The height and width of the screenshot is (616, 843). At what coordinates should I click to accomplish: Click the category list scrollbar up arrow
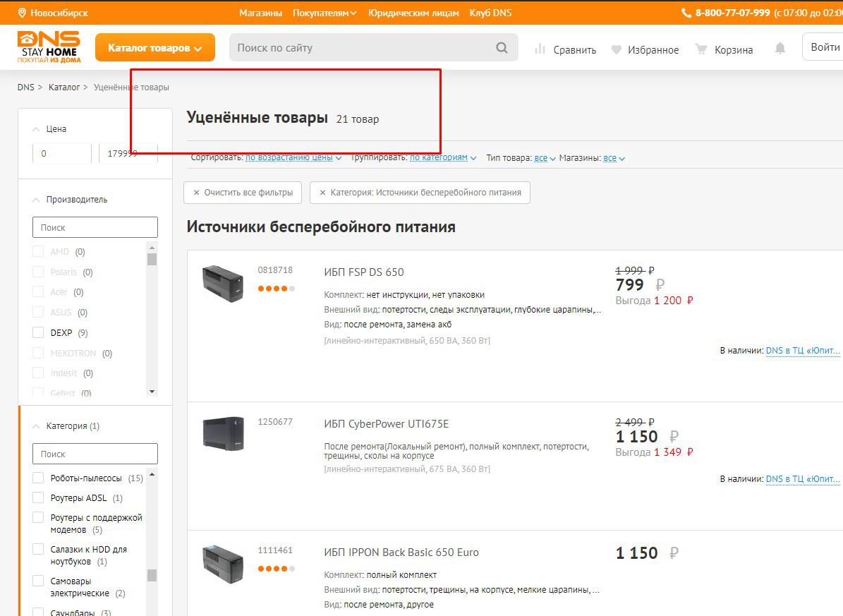tap(152, 474)
